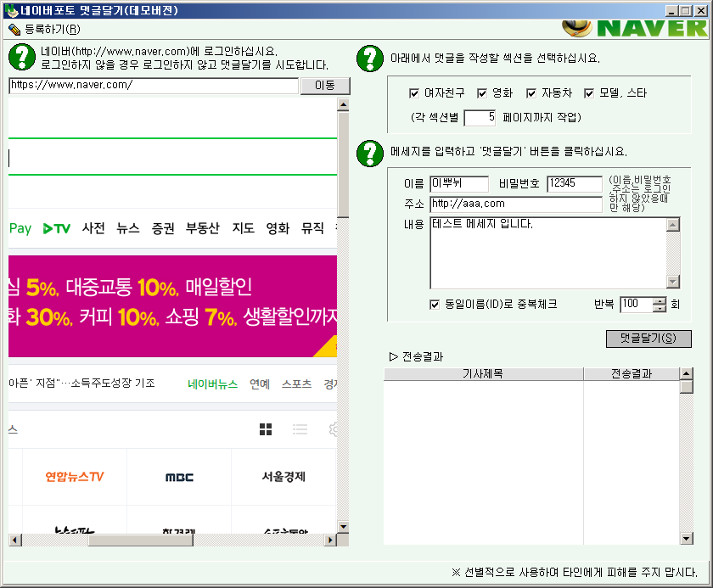Click the pencil icon beside 등록하기
713x588 pixels.
[x=14, y=29]
